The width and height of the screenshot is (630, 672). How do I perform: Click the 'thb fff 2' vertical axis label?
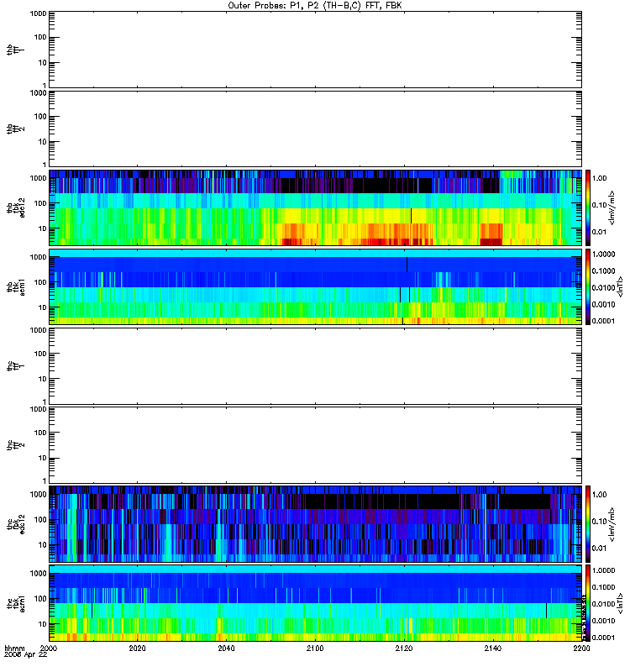coord(15,129)
